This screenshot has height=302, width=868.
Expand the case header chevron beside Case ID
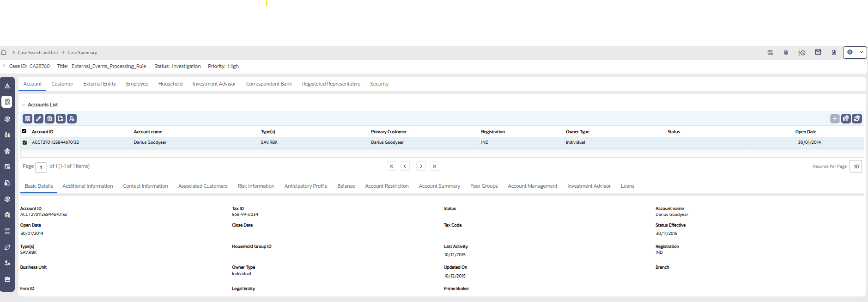coord(4,66)
